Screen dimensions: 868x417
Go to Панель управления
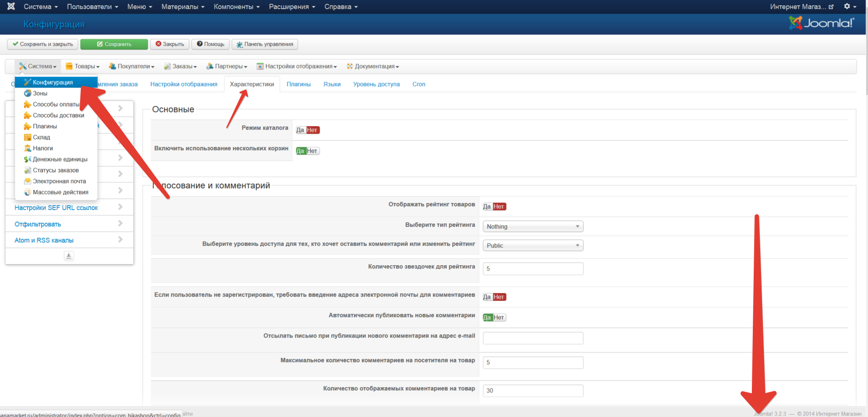[265, 44]
